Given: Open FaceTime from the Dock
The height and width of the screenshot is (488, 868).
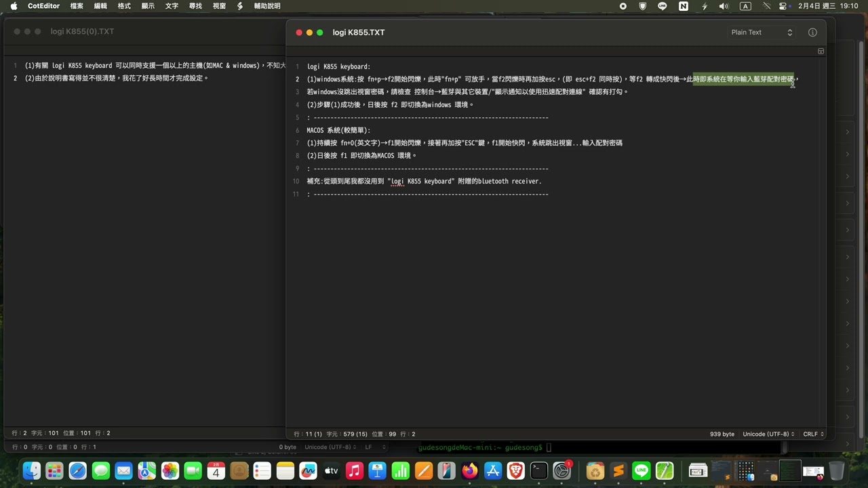Looking at the screenshot, I should point(193,470).
